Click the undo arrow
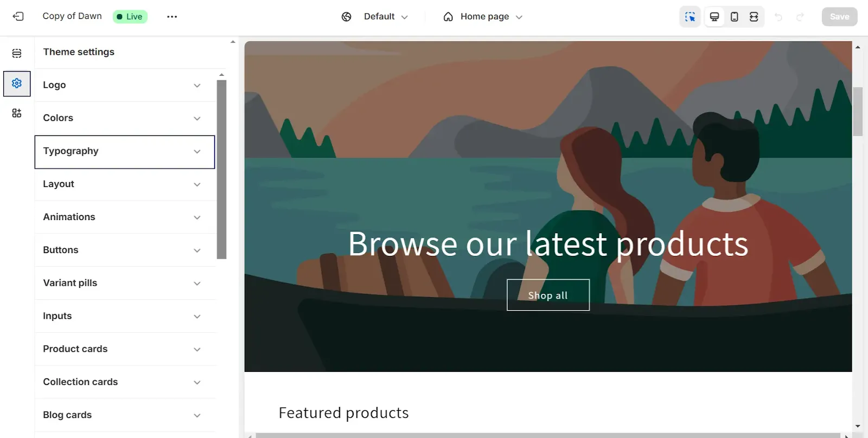Screen dimensions: 868x438 pos(778,17)
